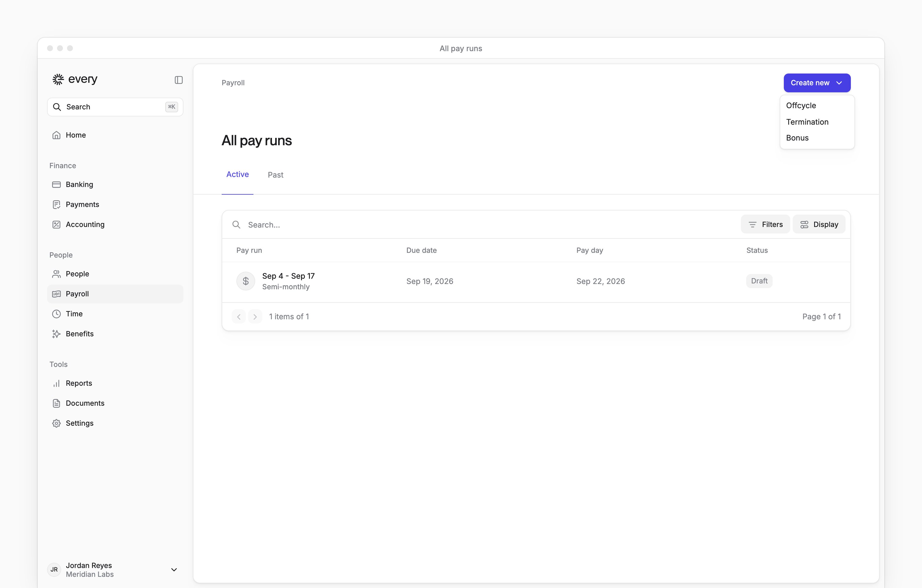Go to previous page arrow
922x588 pixels.
[x=238, y=317]
